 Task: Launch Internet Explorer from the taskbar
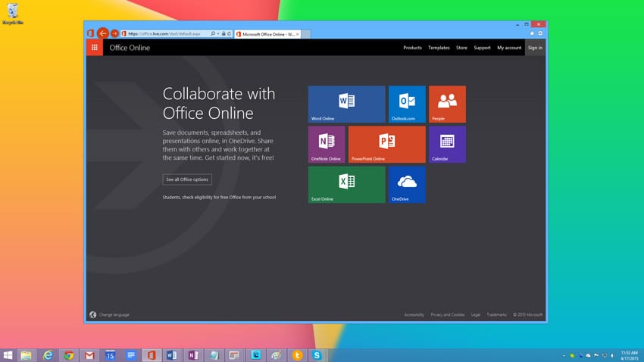point(48,355)
